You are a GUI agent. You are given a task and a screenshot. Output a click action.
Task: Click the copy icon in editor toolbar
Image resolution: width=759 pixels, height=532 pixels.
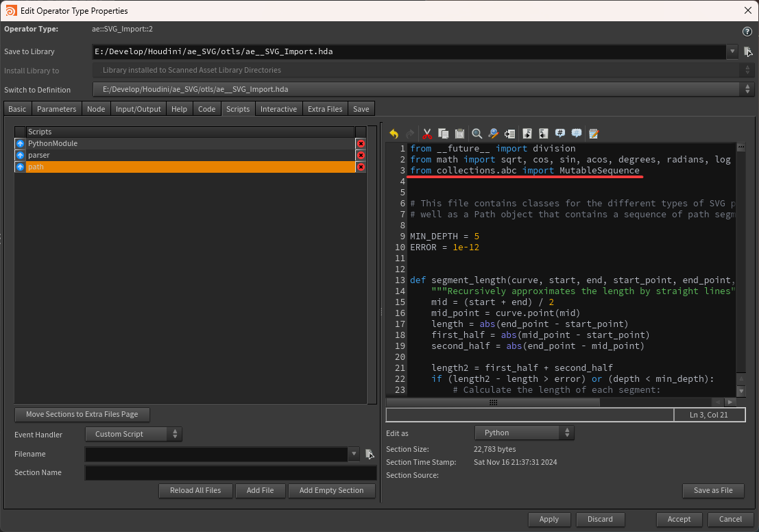tap(443, 134)
